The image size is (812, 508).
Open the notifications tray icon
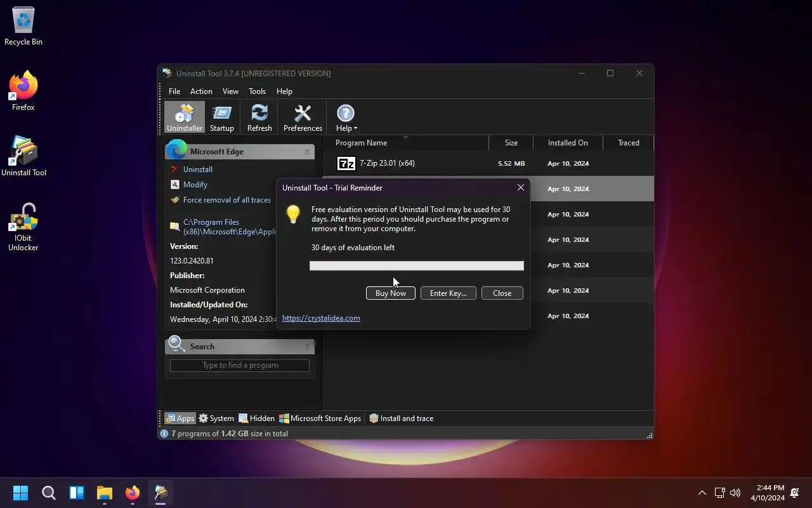[795, 493]
